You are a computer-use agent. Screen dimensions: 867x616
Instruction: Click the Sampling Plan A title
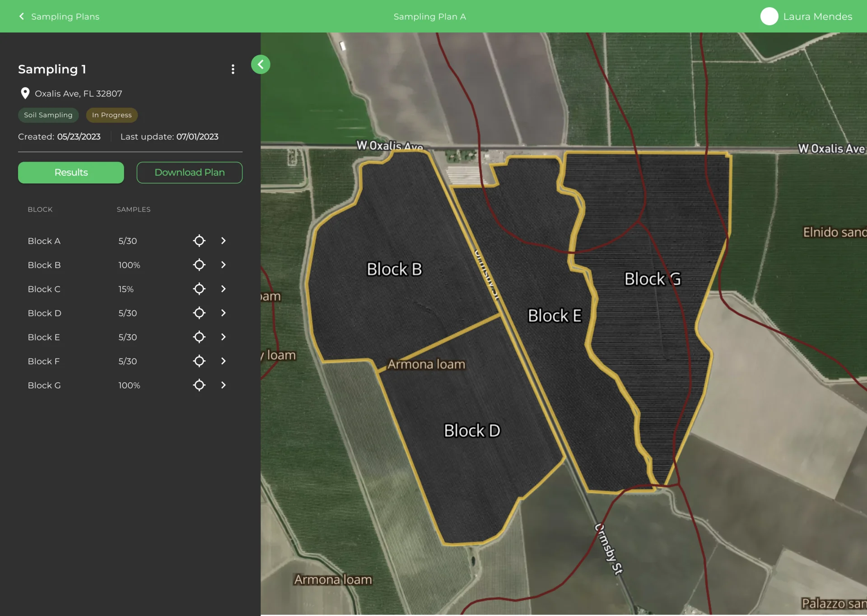tap(429, 17)
